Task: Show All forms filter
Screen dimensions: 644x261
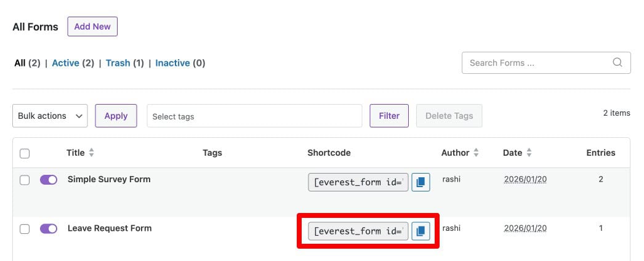Action: 27,63
